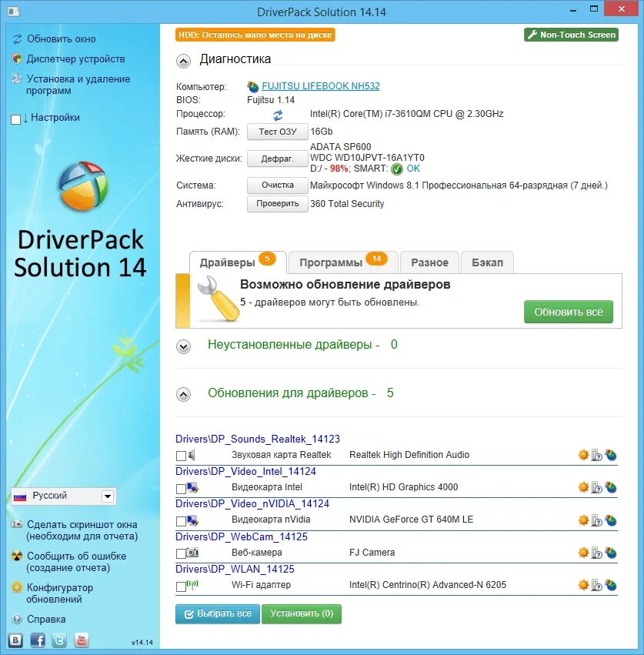Screen dimensions: 644x655
Task: Click driver info icon in Centrino Wi-Fi row
Action: pyautogui.click(x=597, y=585)
